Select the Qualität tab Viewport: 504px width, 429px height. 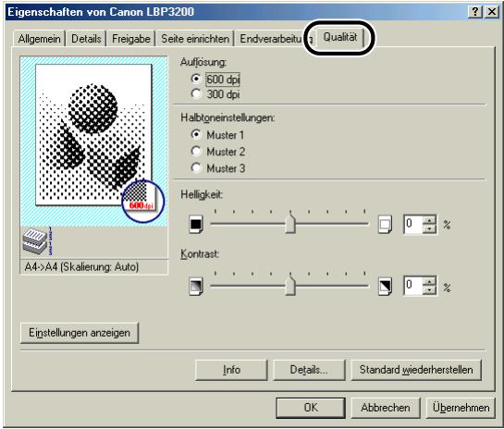[340, 37]
